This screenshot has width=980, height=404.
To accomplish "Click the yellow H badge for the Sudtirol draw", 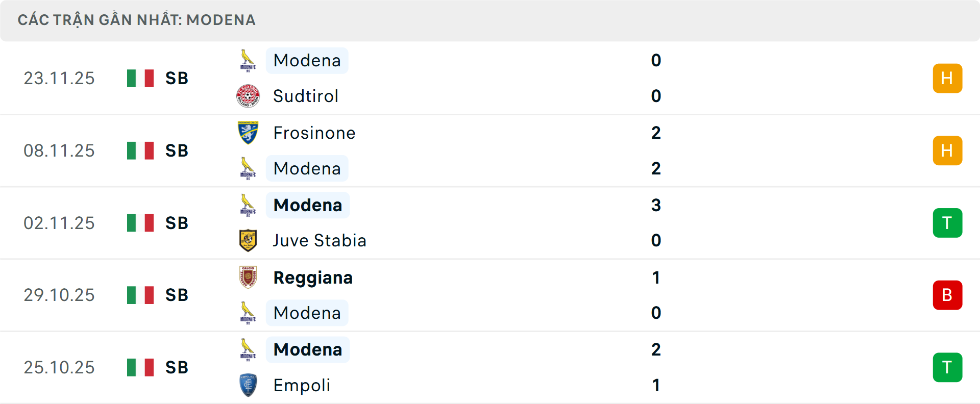I will click(x=947, y=78).
